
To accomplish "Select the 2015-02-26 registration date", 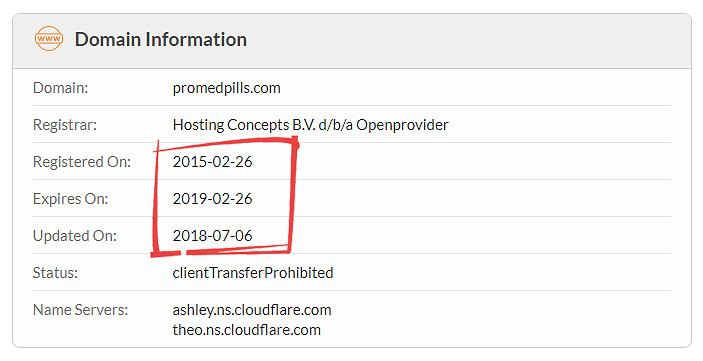I will click(213, 161).
